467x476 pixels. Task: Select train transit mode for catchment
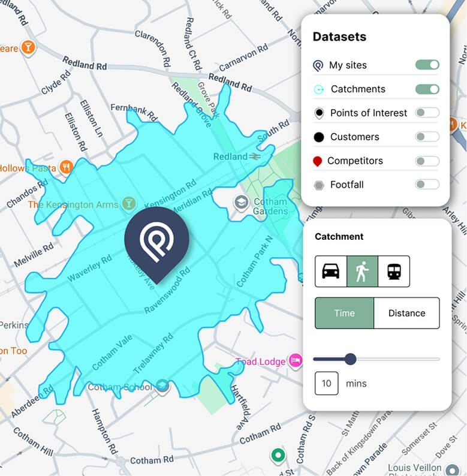[x=394, y=271]
